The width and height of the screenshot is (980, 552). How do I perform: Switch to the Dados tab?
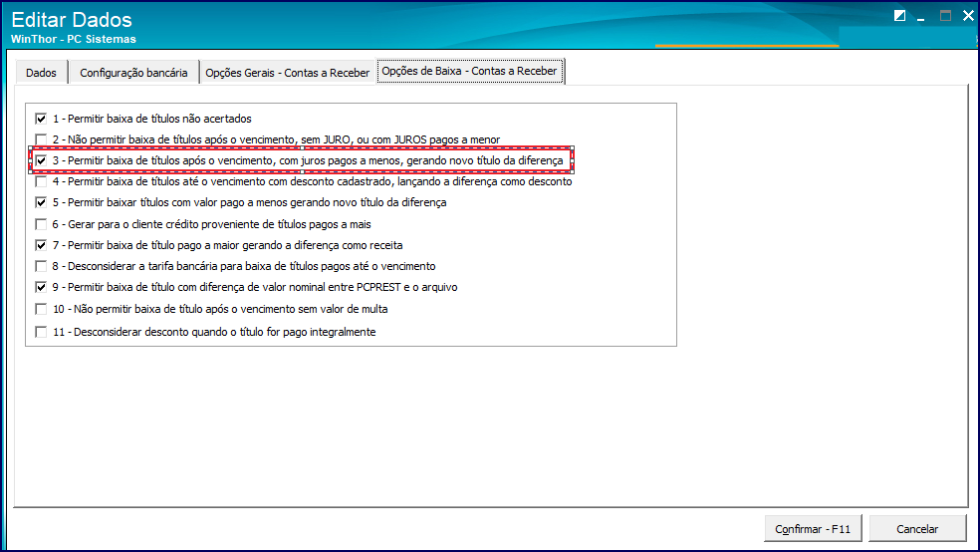pyautogui.click(x=41, y=73)
